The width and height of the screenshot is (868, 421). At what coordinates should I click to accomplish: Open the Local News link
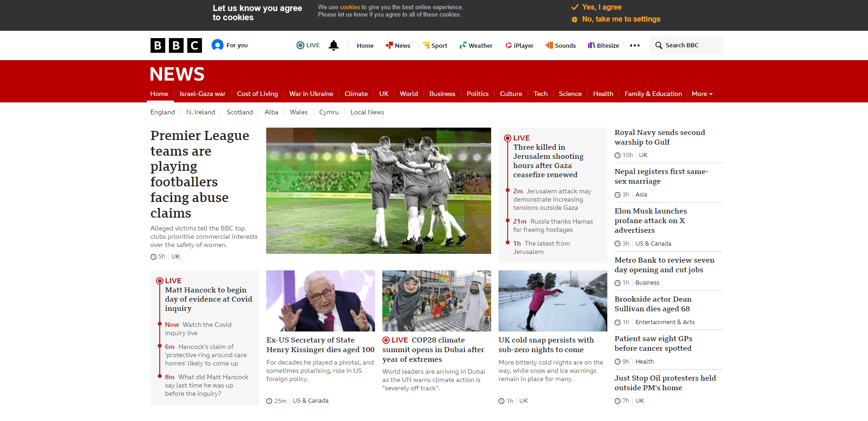[367, 112]
